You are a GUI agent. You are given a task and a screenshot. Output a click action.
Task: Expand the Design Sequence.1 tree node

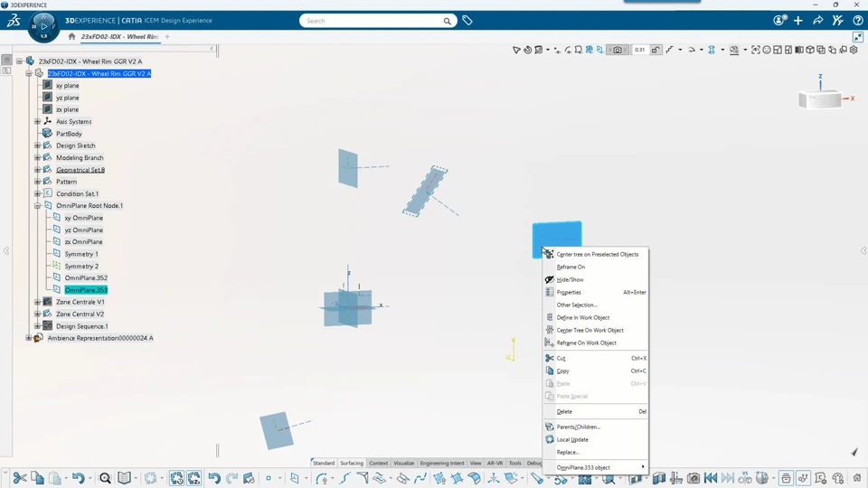38,326
